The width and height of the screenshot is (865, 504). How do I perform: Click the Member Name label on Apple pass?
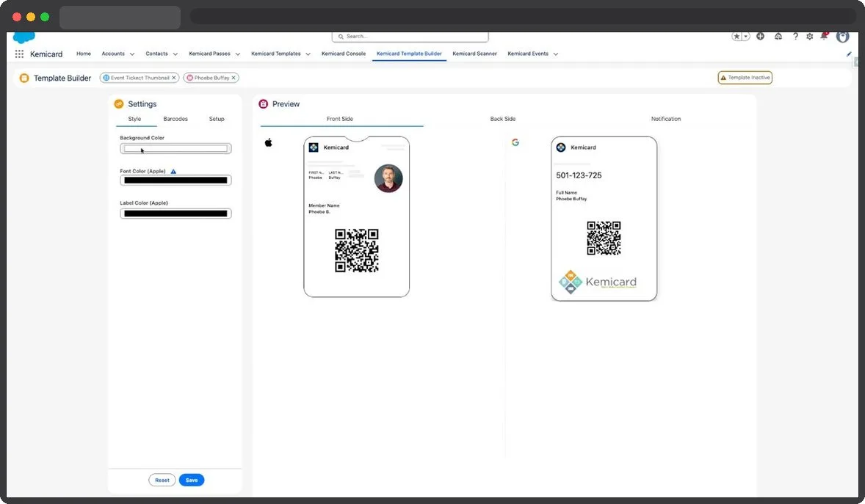(324, 205)
